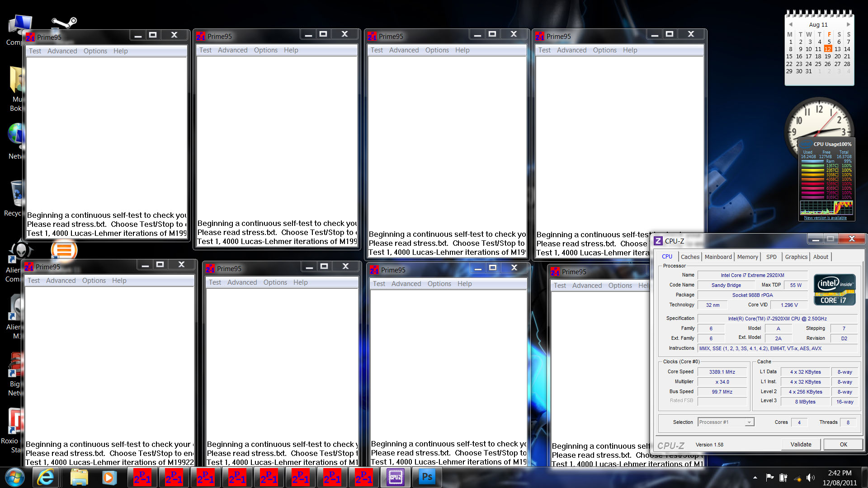Click the Bus Speed value 99.7 MHz
Screen dimensions: 868x488
coord(722,392)
